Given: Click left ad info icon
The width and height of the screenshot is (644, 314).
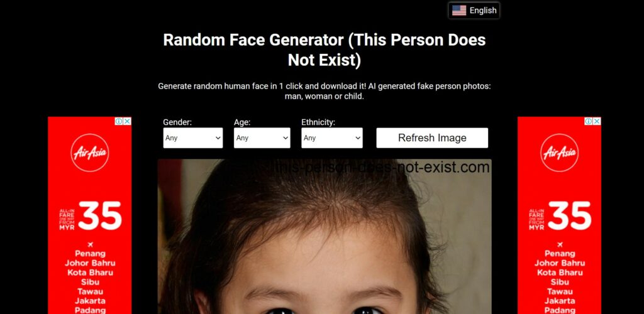Looking at the screenshot, I should click(119, 121).
